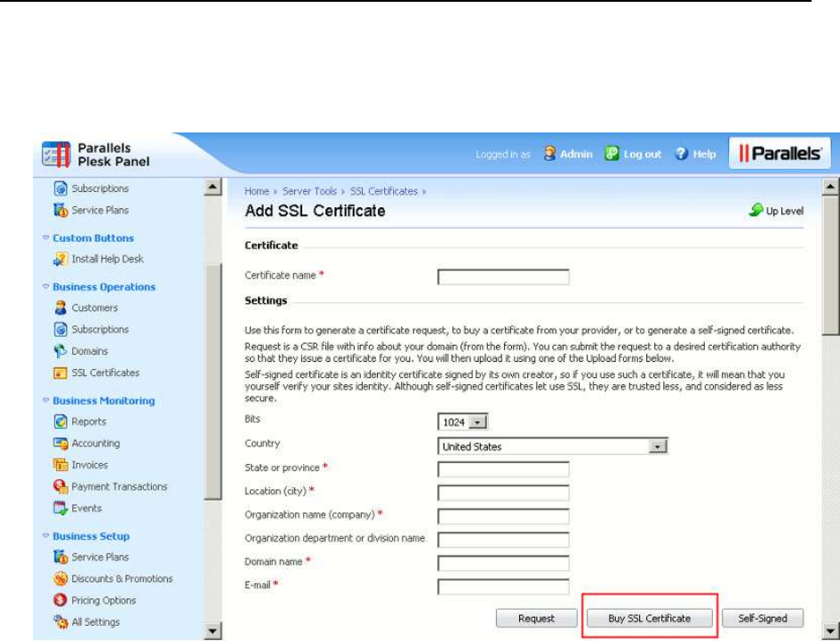The width and height of the screenshot is (840, 641).
Task: Click the Customers person icon
Action: 60,308
